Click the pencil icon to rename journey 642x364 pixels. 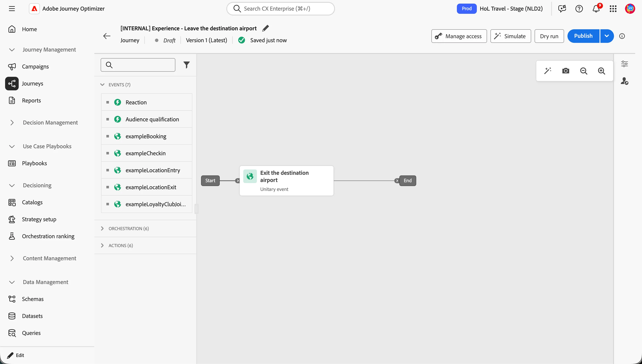tap(265, 28)
